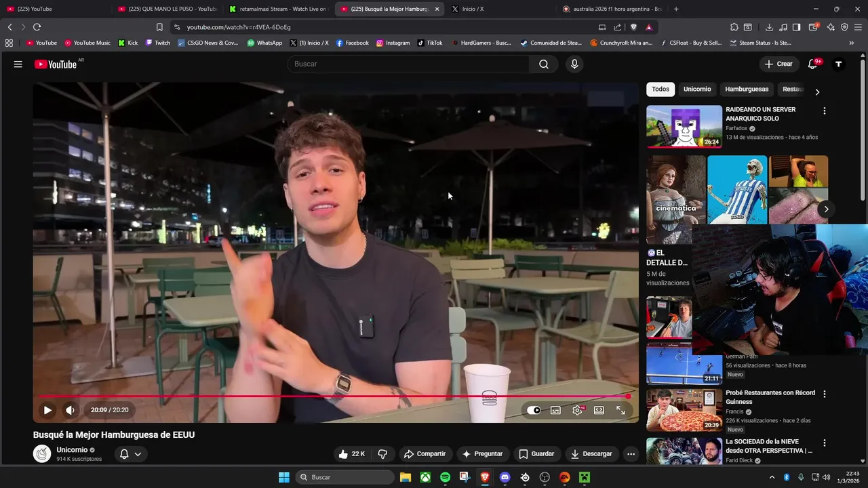Select the Todos filter chip

pyautogui.click(x=660, y=89)
